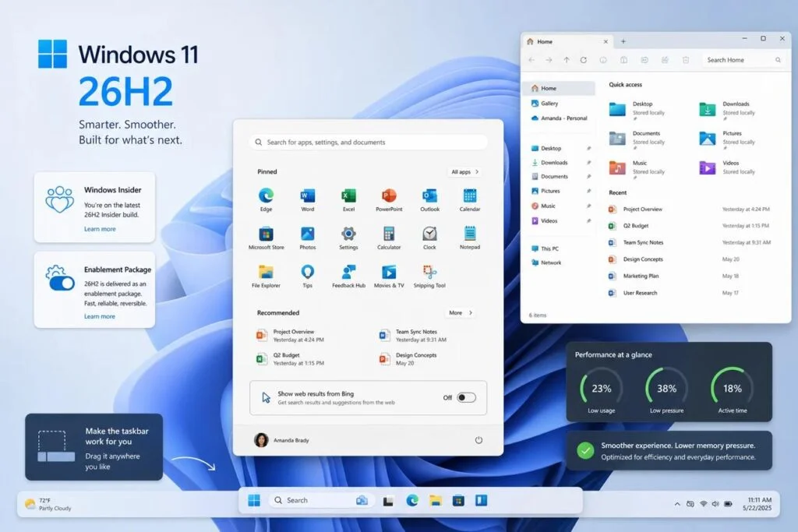Open File Explorer pinned in Start menu

pyautogui.click(x=266, y=276)
